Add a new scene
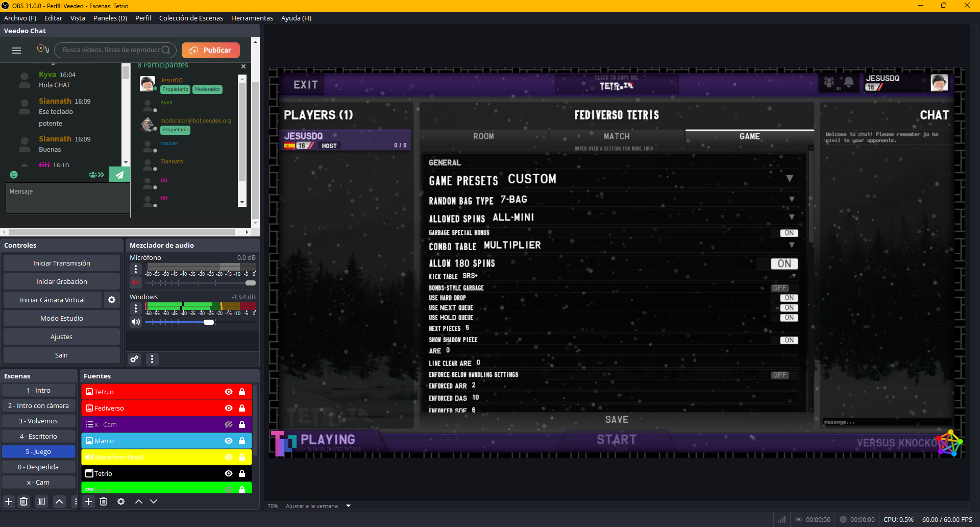 (x=9, y=501)
